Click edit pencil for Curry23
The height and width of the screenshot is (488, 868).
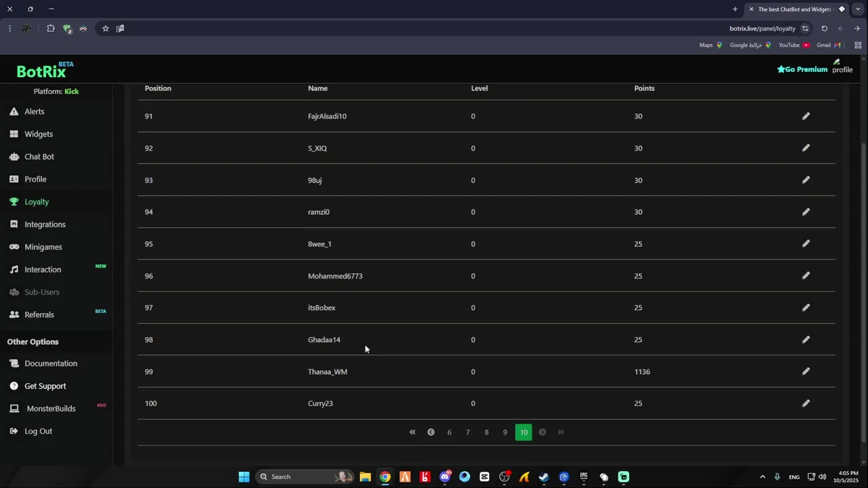tap(806, 403)
